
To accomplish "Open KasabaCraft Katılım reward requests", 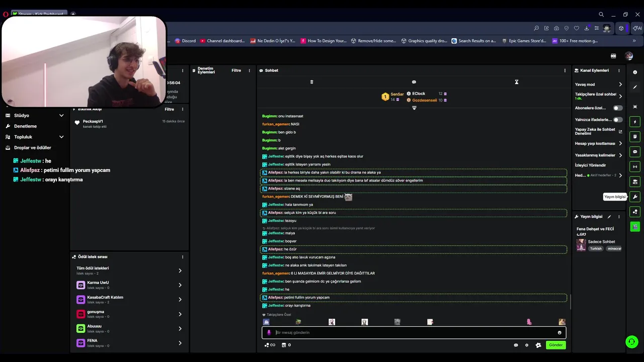I will click(129, 299).
